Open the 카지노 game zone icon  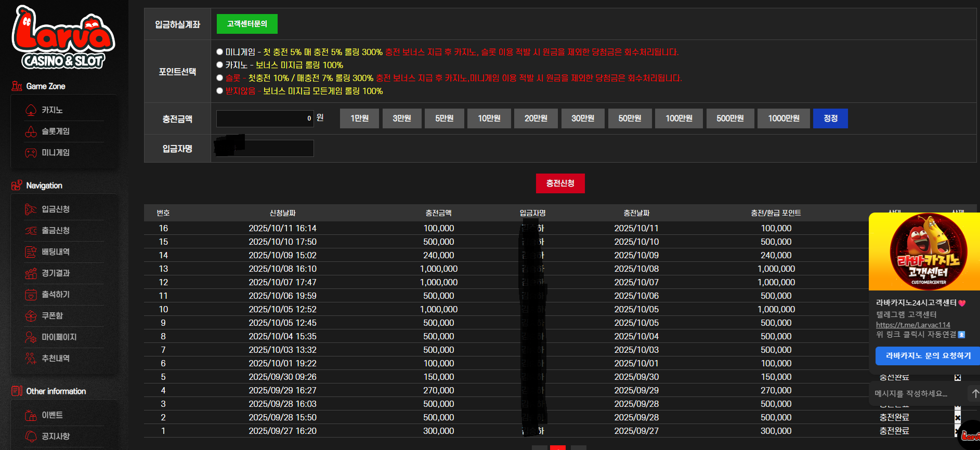coord(31,110)
